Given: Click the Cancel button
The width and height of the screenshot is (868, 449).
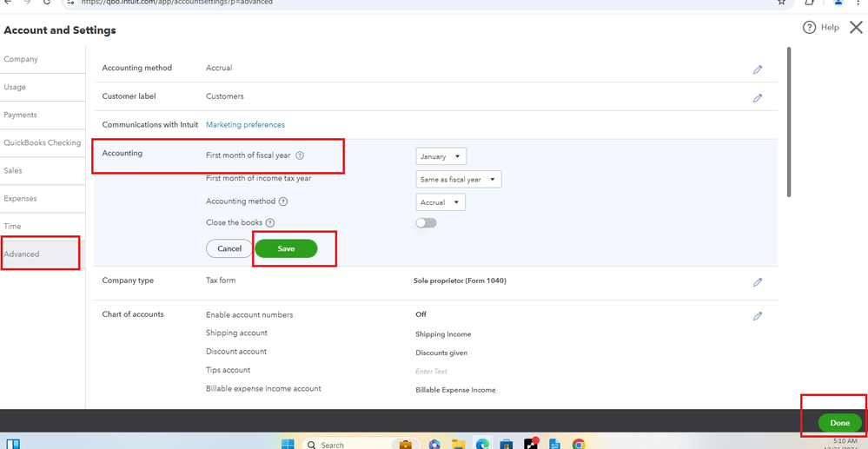Looking at the screenshot, I should [x=229, y=248].
